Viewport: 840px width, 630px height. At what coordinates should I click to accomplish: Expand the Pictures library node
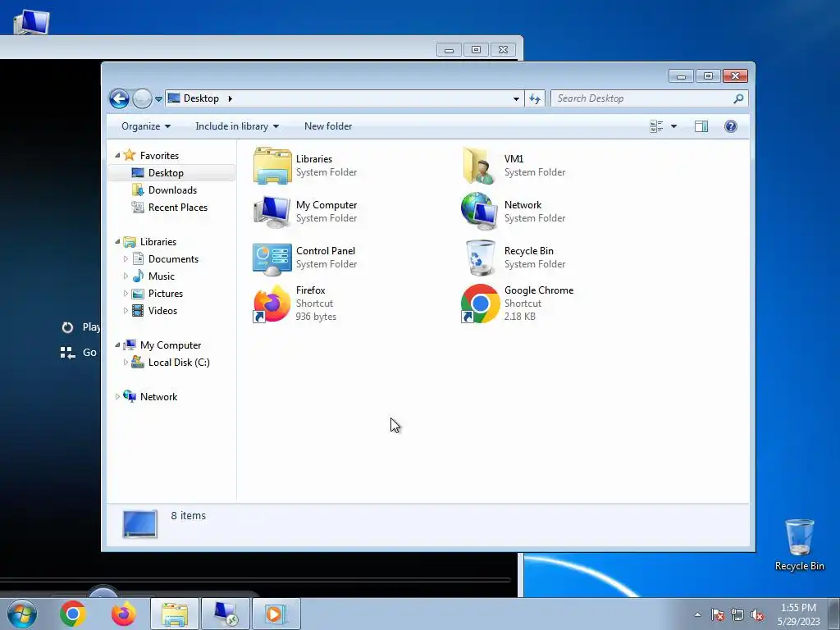point(126,294)
